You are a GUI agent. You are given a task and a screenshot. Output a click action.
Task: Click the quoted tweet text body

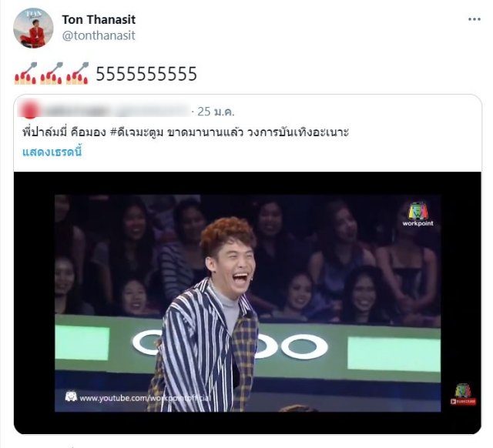tap(186, 132)
